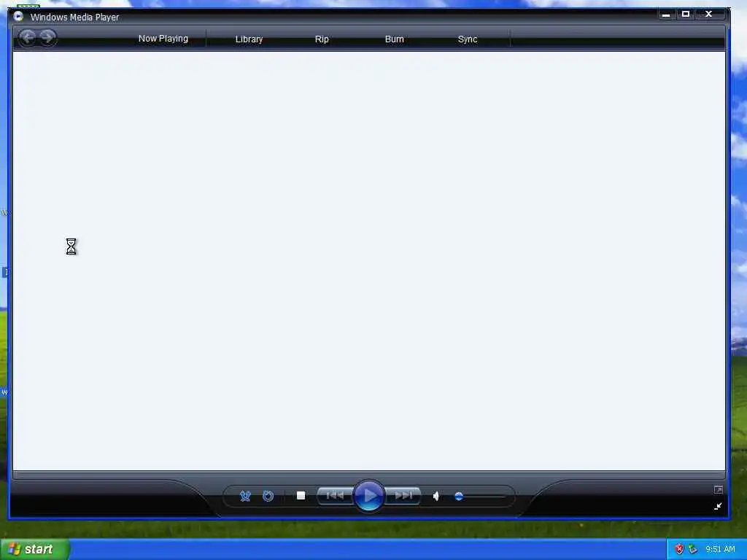
Task: Click the 9:51 AM taskbar clock
Action: point(720,549)
